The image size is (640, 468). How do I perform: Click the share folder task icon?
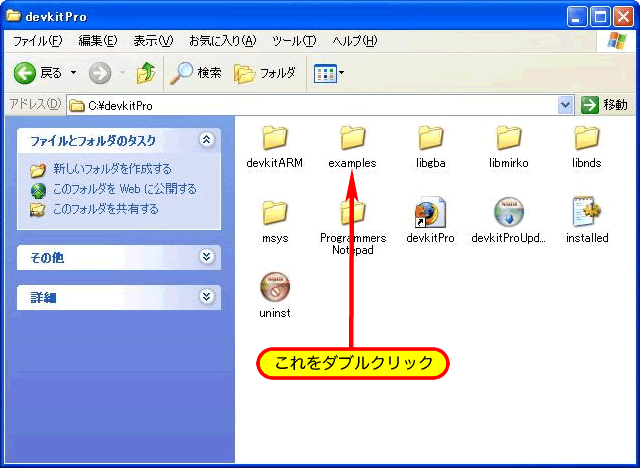38,210
